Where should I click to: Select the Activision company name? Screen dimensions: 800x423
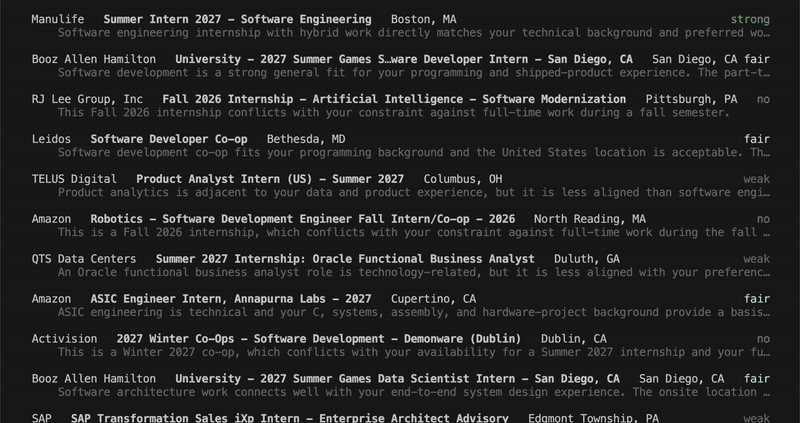[64, 339]
